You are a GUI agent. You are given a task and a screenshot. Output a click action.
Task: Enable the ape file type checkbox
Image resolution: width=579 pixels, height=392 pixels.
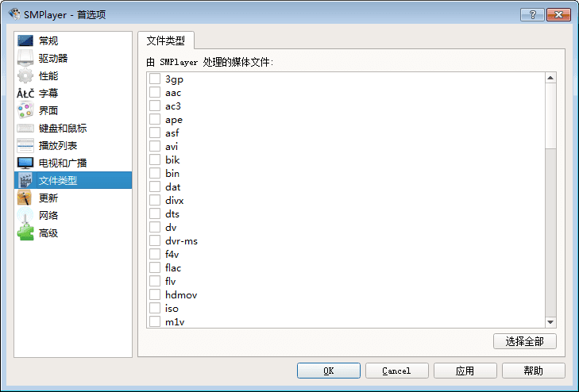[155, 119]
